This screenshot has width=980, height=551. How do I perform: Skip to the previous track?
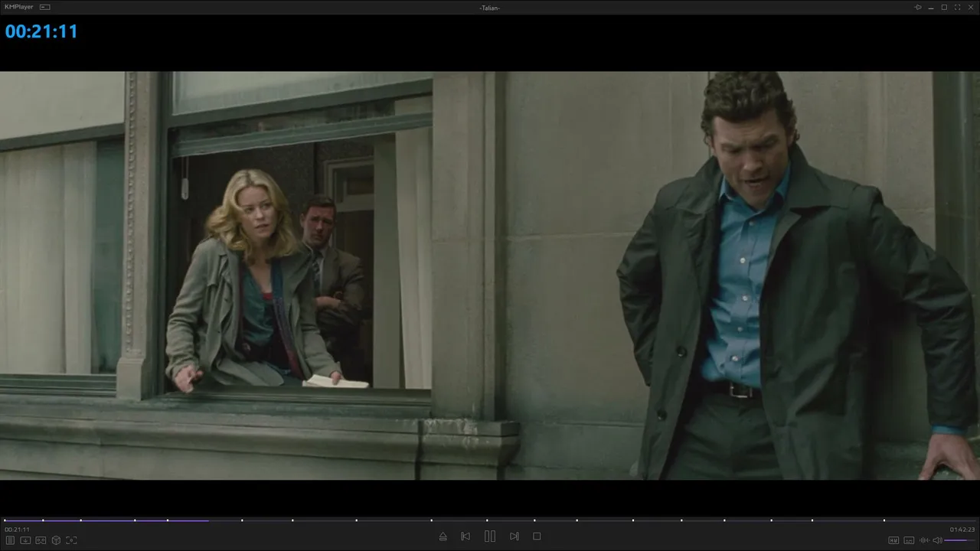click(465, 536)
